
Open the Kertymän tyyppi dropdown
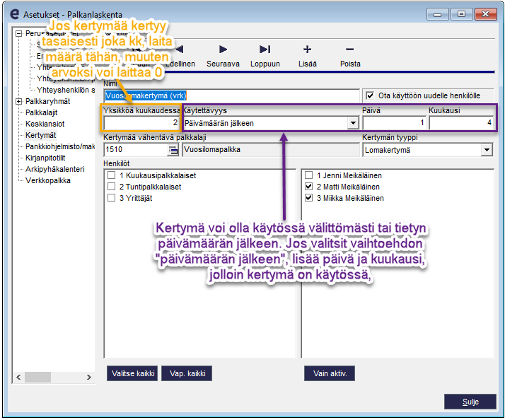tap(487, 150)
